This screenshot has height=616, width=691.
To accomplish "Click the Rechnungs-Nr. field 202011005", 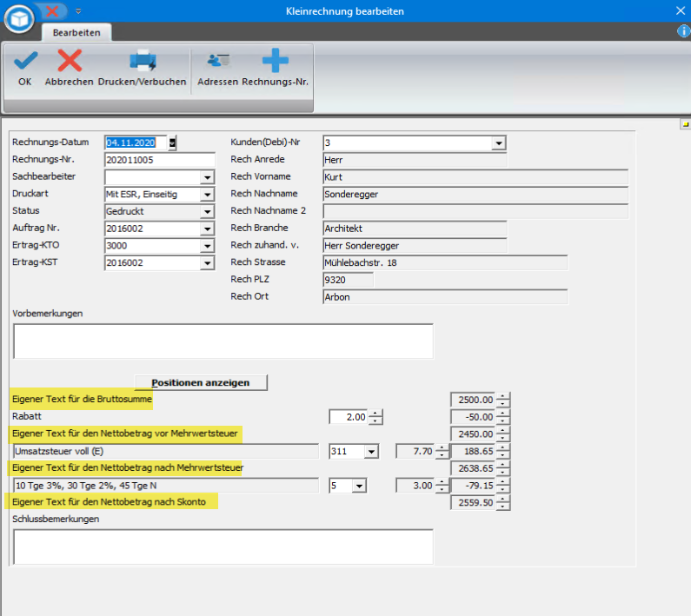I will click(x=160, y=160).
